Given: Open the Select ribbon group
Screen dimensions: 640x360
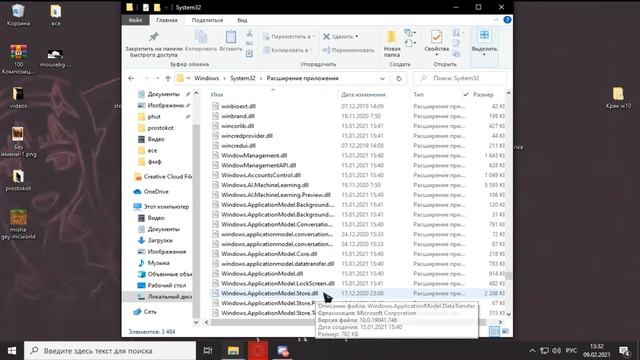Looking at the screenshot, I should point(484,43).
